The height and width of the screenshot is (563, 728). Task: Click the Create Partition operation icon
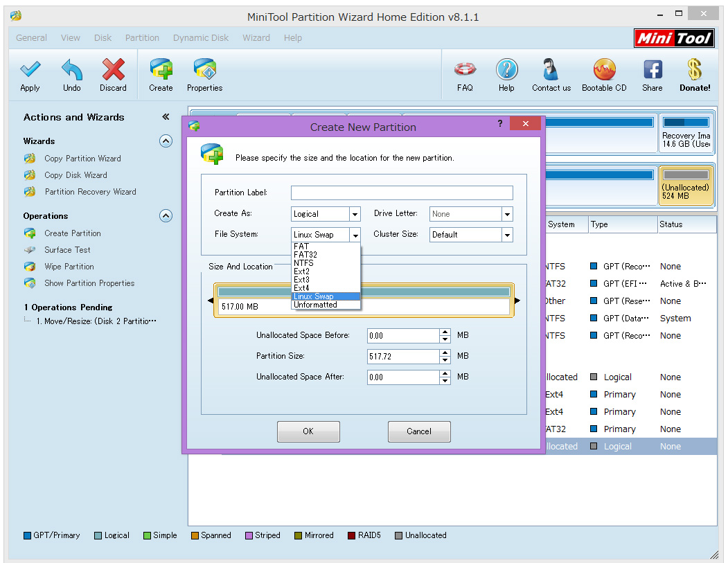tap(30, 233)
